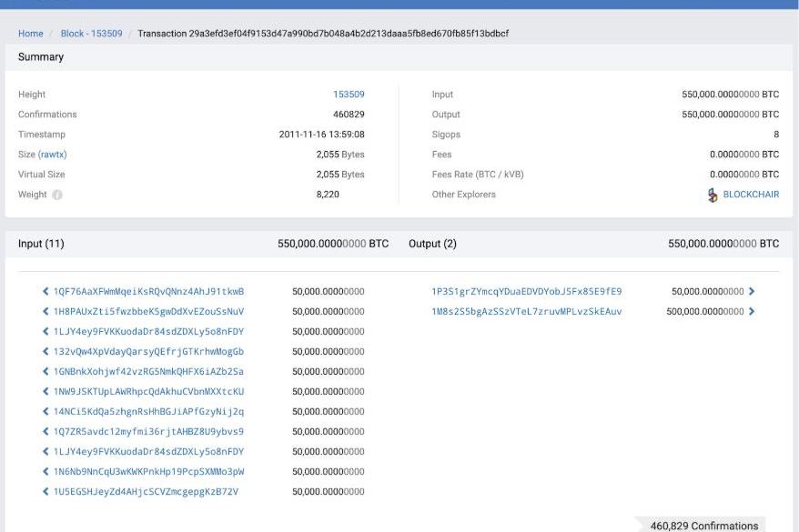The image size is (799, 532).
Task: Click left chevron beside input 132vQw4XpVdayQarsyQEfrjGTKrhwMogGb
Action: coord(46,352)
